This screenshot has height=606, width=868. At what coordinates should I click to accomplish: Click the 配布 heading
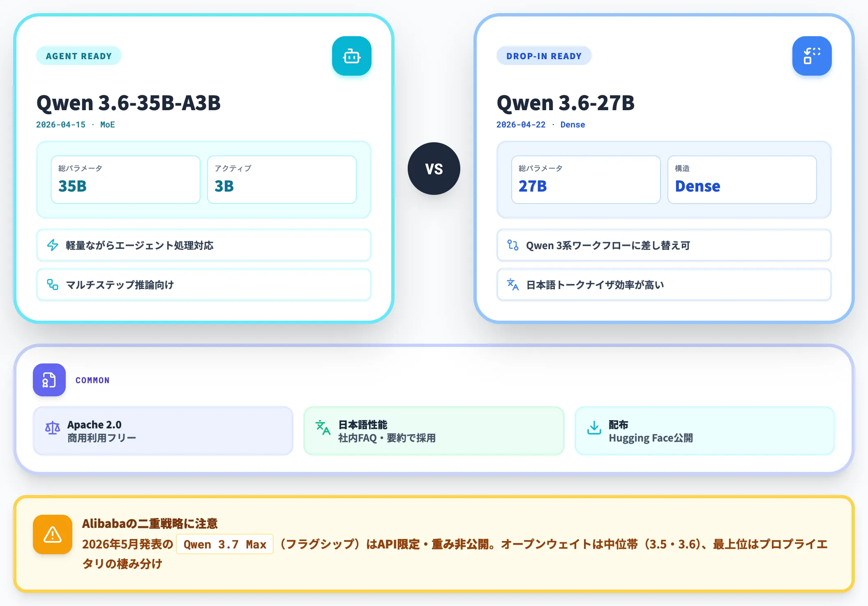click(x=619, y=425)
